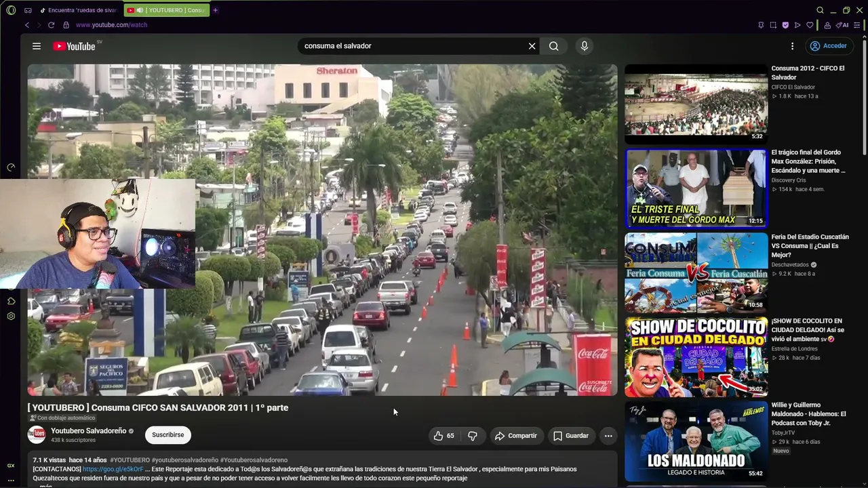Play 'Feria Del Estadio Cuscatlán VS Consuma' thumbnail

[x=696, y=272]
